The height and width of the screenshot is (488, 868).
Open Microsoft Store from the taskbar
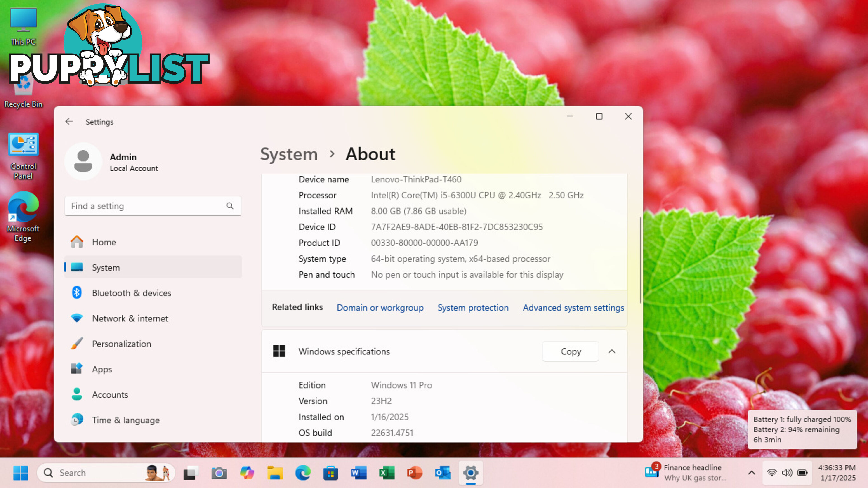tap(331, 473)
